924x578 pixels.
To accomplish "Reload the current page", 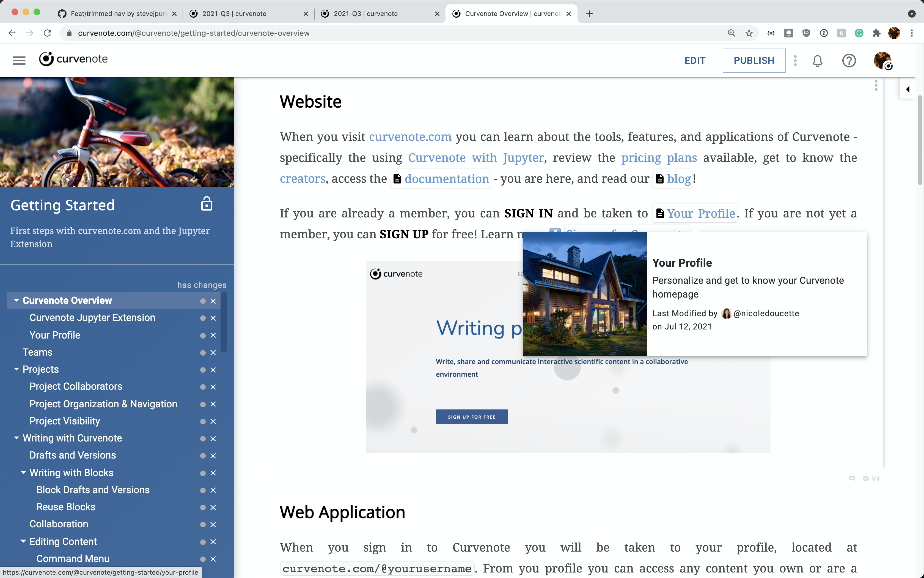I will pos(47,33).
